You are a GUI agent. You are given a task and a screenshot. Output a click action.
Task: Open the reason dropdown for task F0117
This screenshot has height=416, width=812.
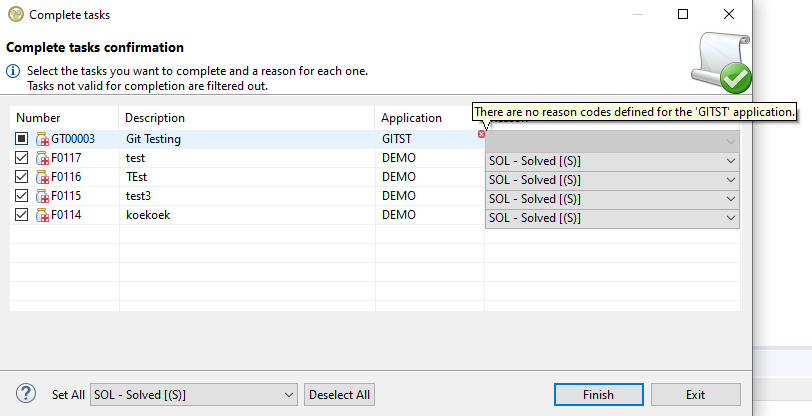[612, 161]
